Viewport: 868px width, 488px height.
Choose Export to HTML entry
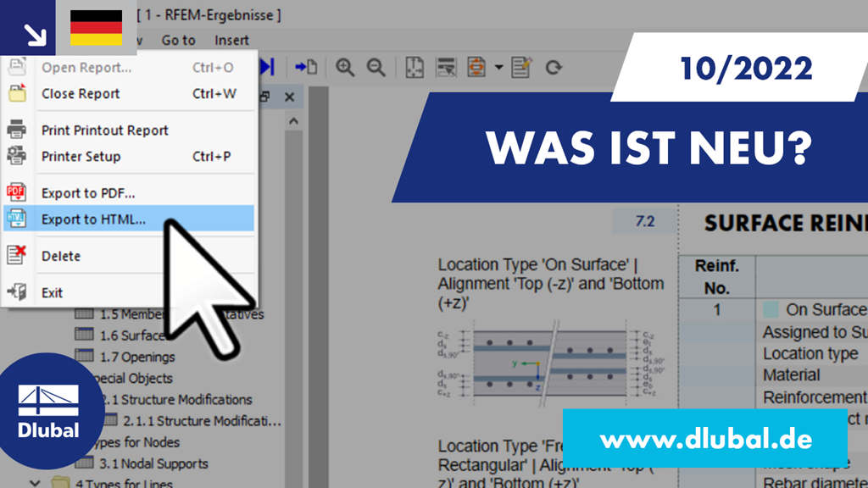click(129, 219)
